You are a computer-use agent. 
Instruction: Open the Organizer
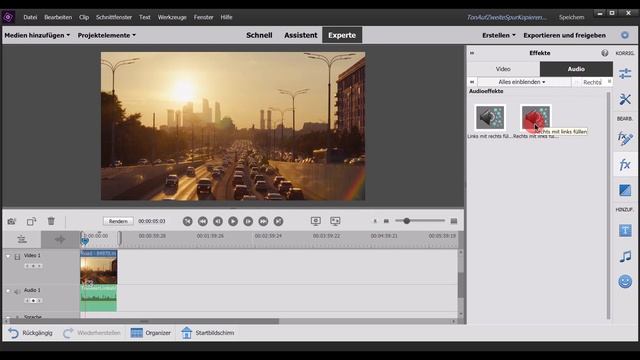coord(151,333)
